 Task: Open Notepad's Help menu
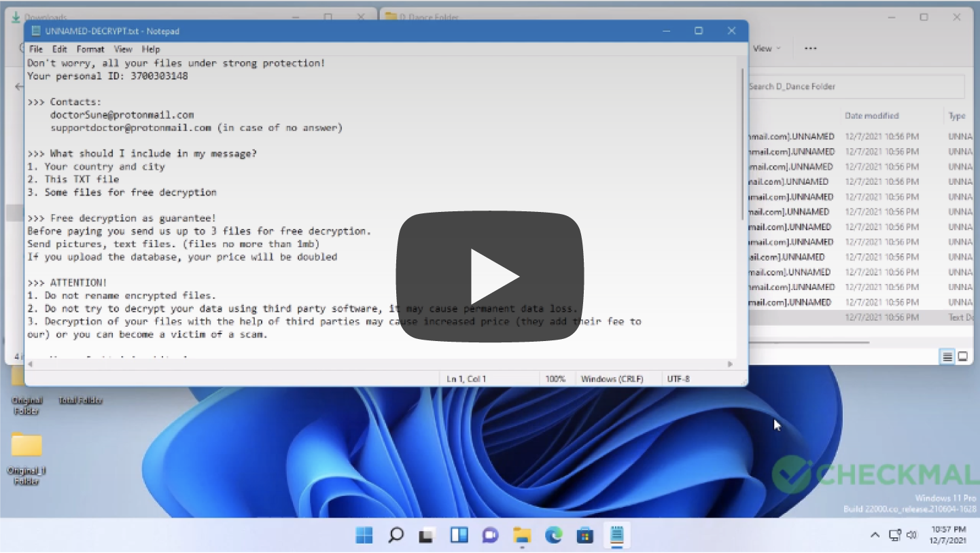(151, 49)
